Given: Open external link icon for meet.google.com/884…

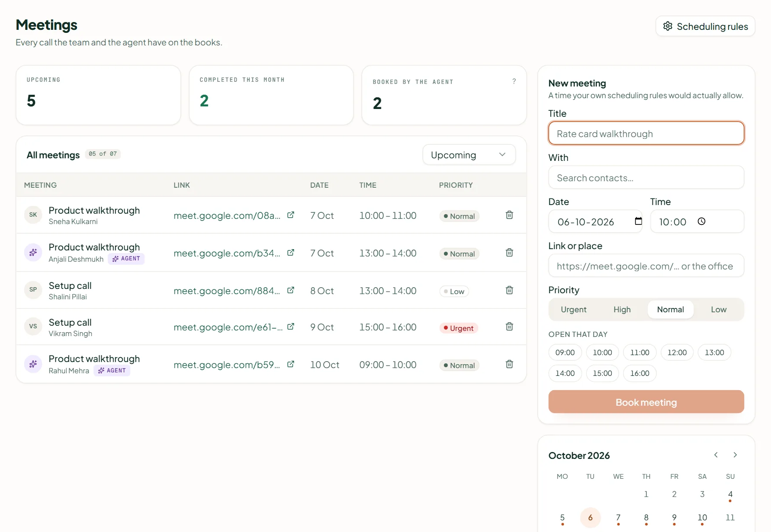Looking at the screenshot, I should pos(291,290).
